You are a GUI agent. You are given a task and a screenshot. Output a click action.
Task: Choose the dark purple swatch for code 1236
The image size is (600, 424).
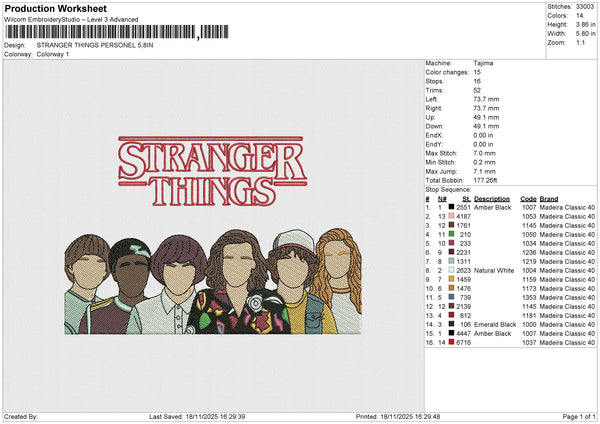[452, 252]
